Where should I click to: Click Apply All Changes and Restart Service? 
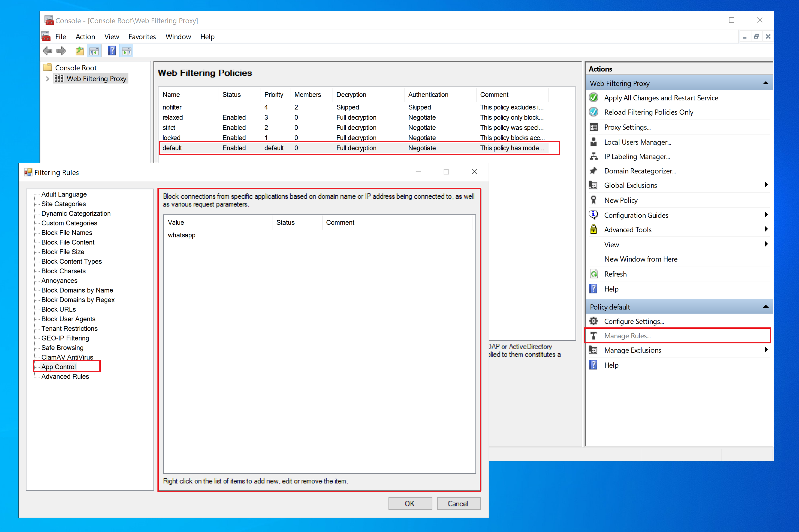[661, 98]
